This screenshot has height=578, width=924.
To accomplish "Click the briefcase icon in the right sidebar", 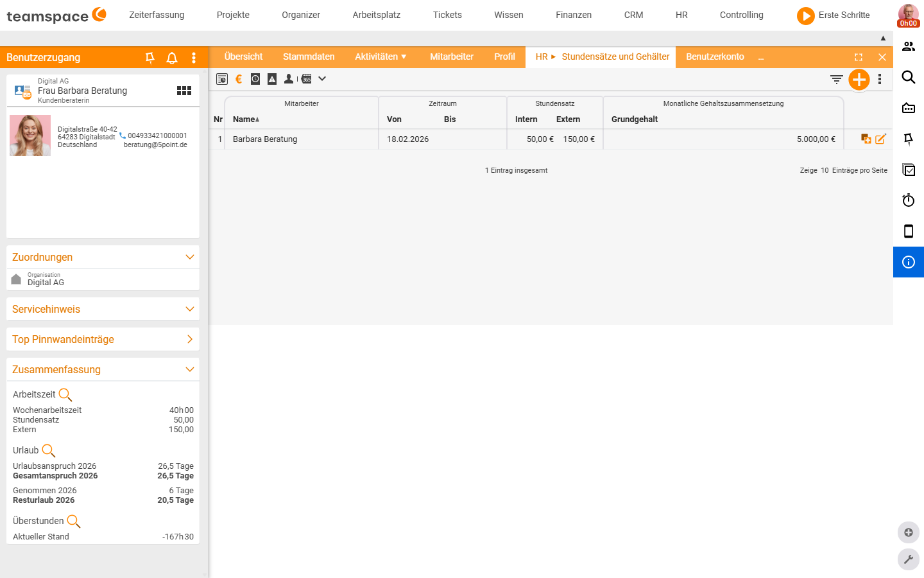I will click(x=909, y=108).
